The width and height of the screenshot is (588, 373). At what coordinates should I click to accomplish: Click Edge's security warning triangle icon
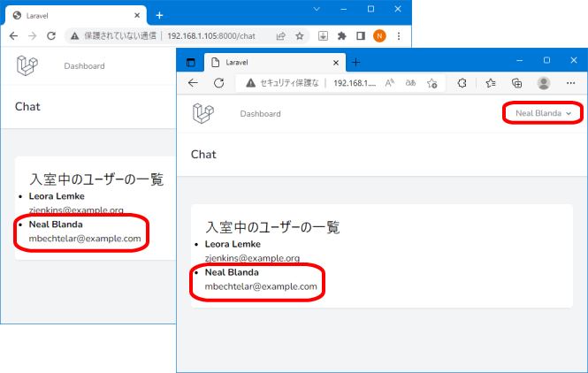tap(250, 83)
